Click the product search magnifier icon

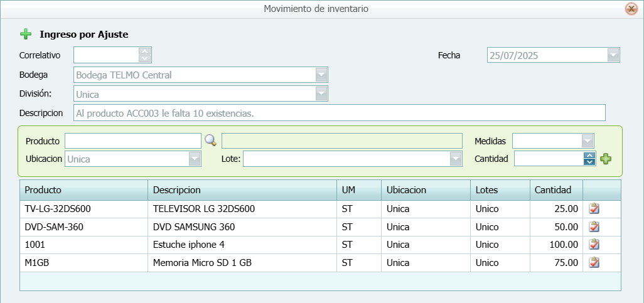[210, 141]
